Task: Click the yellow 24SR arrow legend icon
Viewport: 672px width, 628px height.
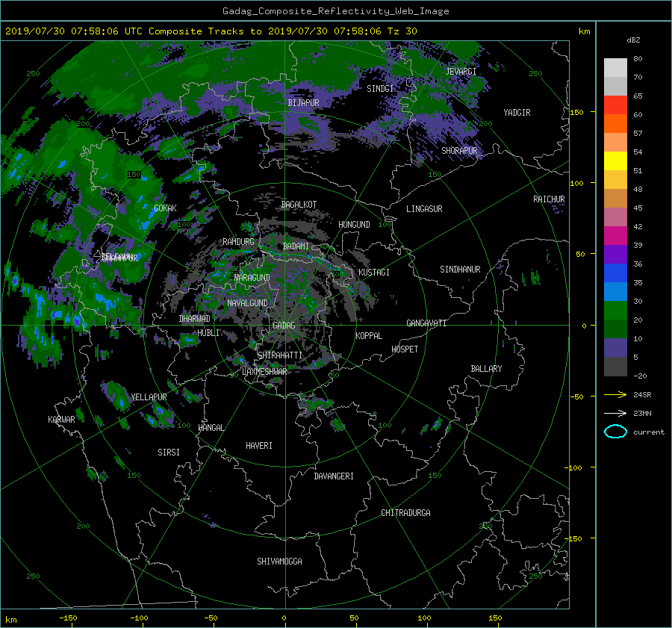Action: [615, 394]
